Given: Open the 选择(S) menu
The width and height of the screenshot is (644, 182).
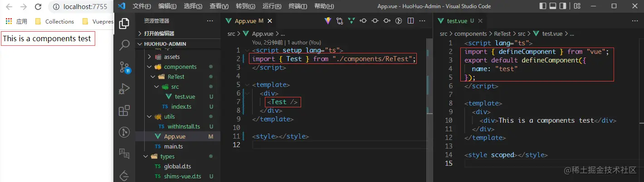Looking at the screenshot, I should (194, 6).
